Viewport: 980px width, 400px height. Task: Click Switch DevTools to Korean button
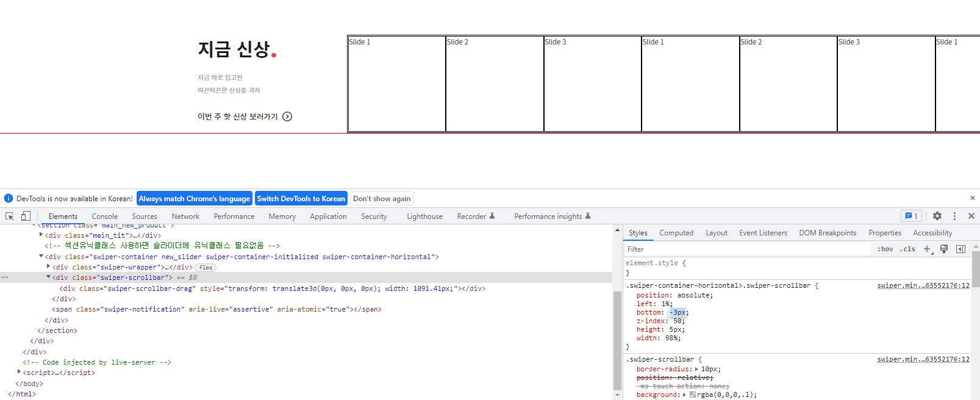301,198
